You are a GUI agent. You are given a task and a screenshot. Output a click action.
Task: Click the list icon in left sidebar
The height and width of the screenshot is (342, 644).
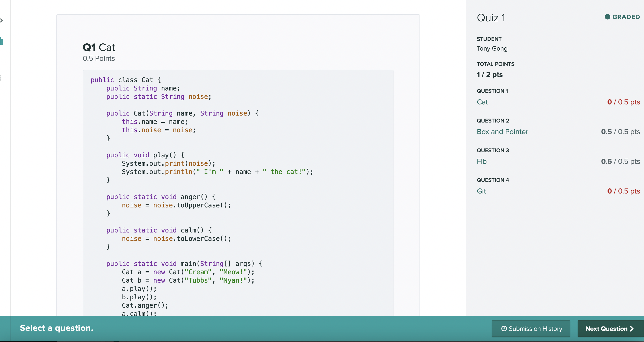click(1, 78)
